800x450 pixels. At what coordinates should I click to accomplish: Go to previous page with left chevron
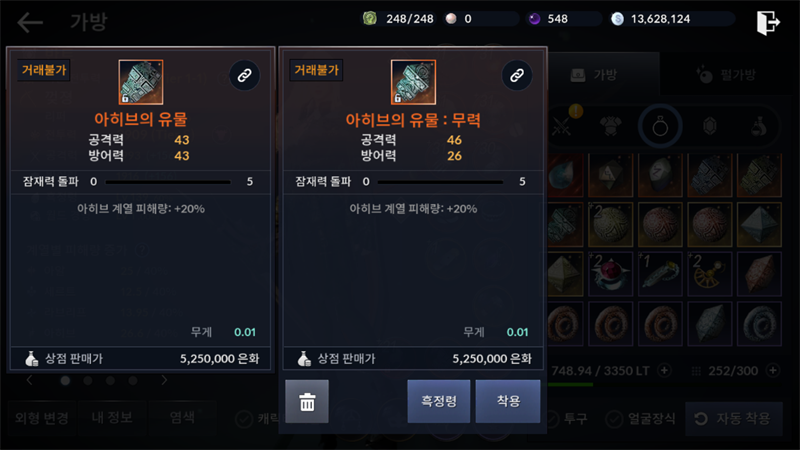coord(30,381)
